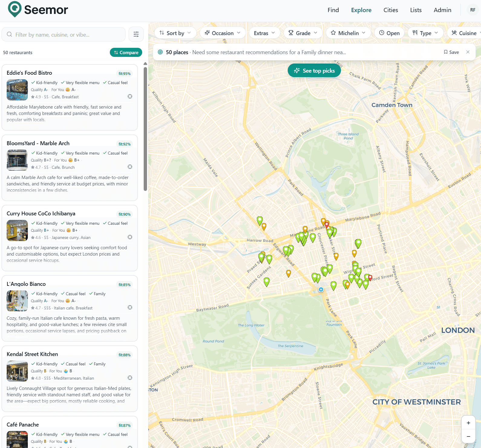Screen dimensions: 481x448
Task: Switch to the Explore page
Action: point(361,10)
